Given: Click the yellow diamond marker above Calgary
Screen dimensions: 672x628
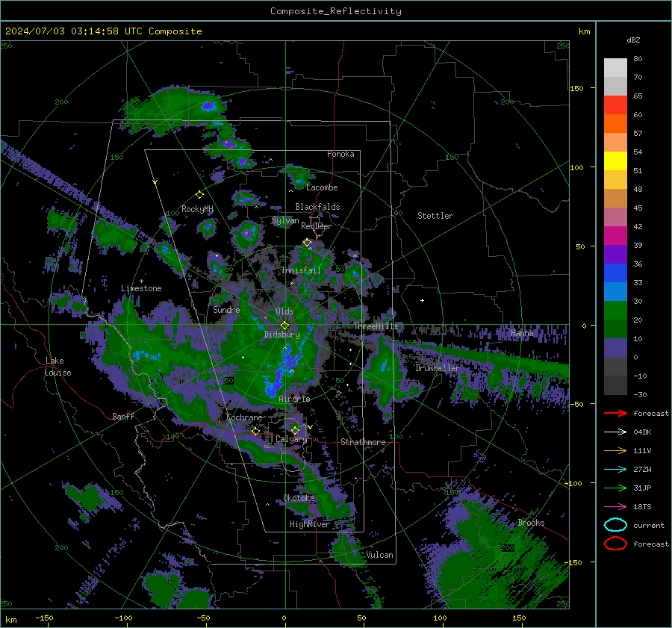Looking at the screenshot, I should click(295, 430).
